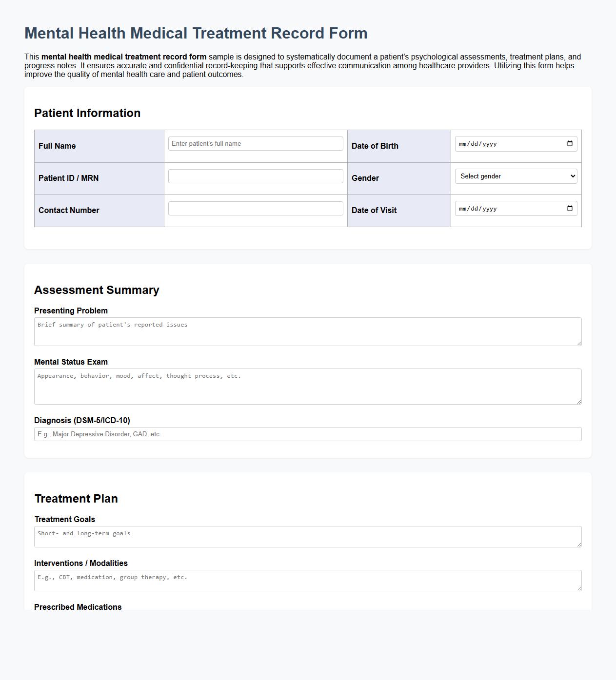
Task: Click the Diagnosis (DSM-5/ICD-10) input
Action: (308, 433)
